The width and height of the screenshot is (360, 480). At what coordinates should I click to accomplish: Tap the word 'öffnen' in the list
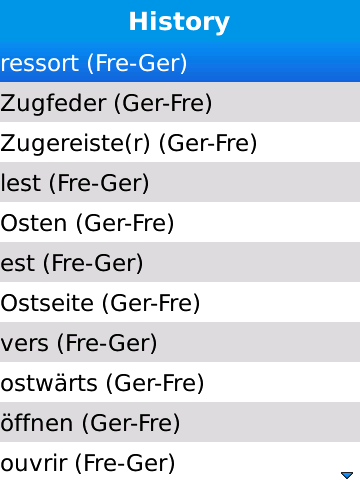coord(37,422)
